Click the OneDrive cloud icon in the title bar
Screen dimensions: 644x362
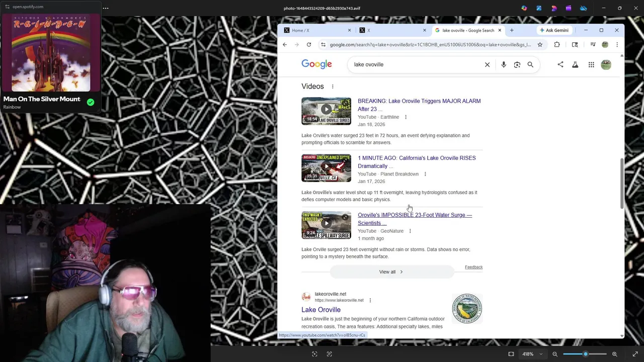(x=584, y=8)
